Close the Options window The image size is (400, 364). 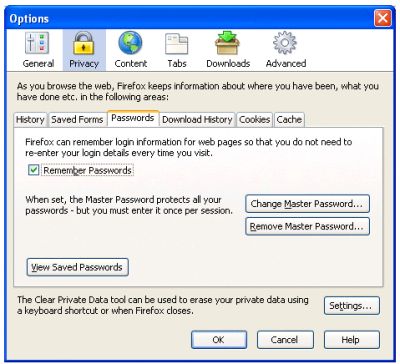(382, 18)
